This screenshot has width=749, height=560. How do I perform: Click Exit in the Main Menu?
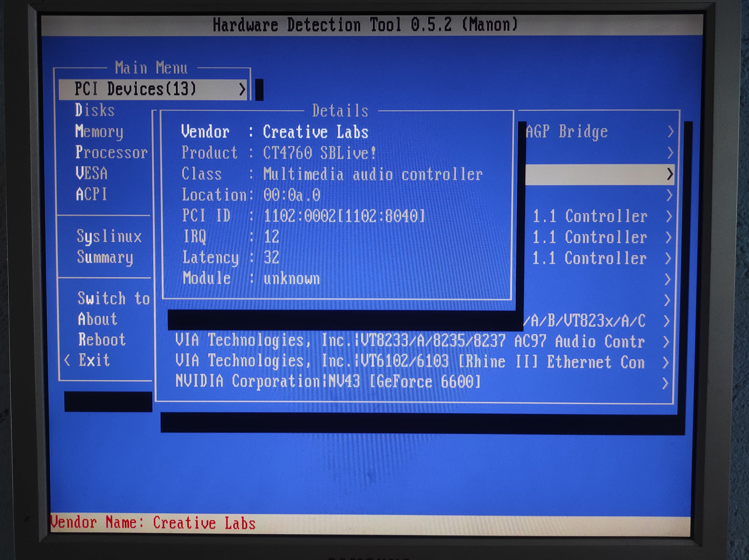pos(94,360)
